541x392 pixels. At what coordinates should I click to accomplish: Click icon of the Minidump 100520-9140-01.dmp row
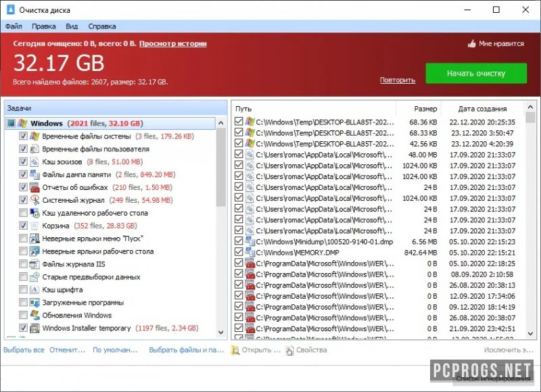pyautogui.click(x=250, y=242)
